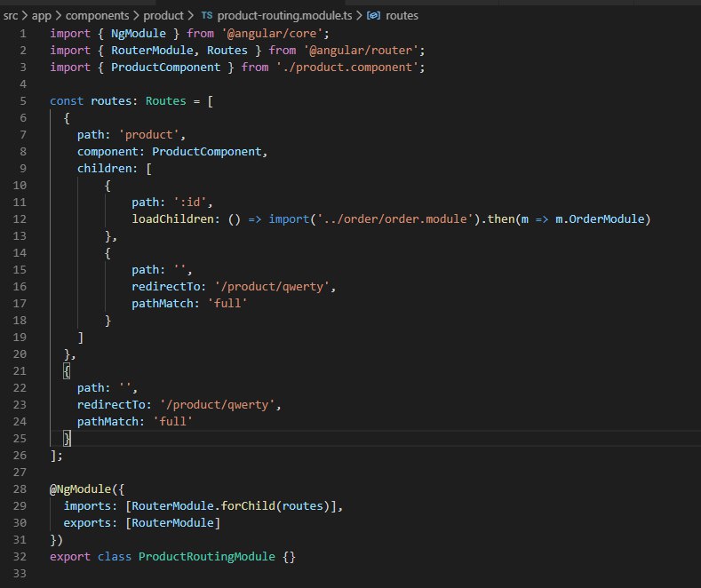
Task: Select the product breadcrumb folder
Action: pyautogui.click(x=163, y=16)
